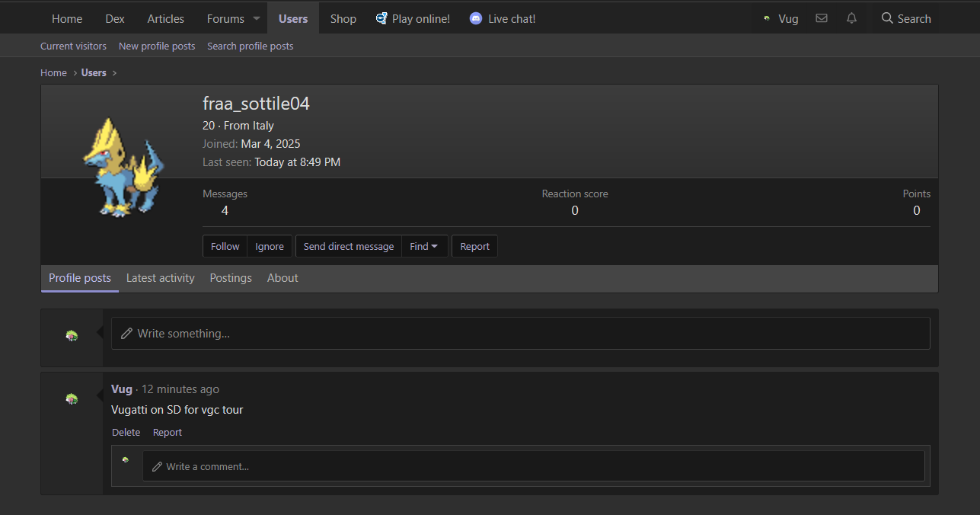Image resolution: width=980 pixels, height=515 pixels.
Task: Click your avatar next to Write something
Action: tap(72, 335)
